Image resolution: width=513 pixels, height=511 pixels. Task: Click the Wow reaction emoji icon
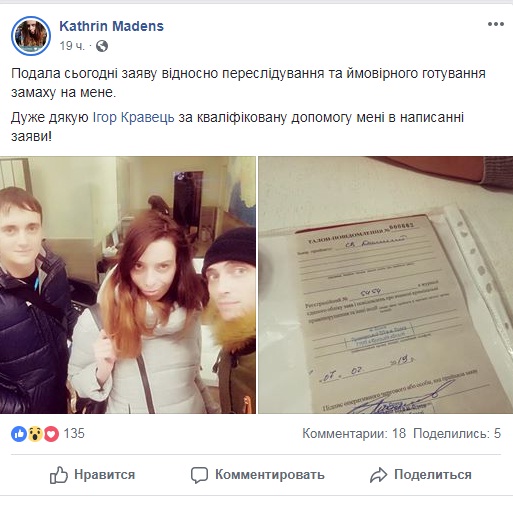pyautogui.click(x=35, y=434)
